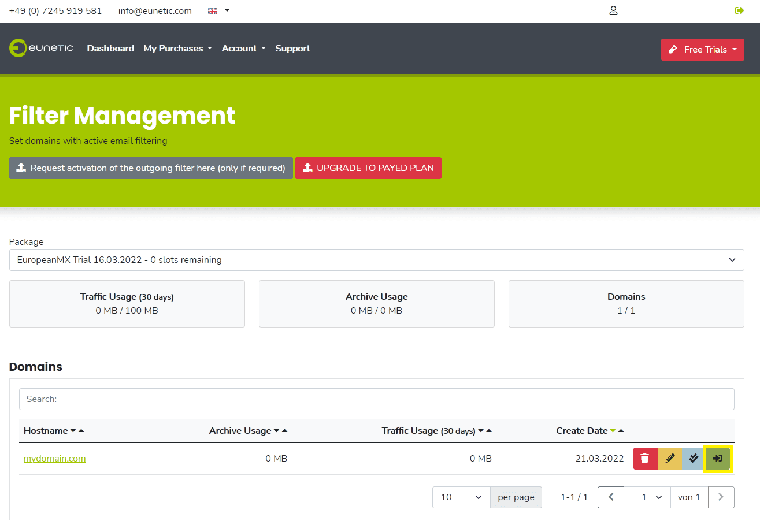This screenshot has height=532, width=760.
Task: Go to Dashboard
Action: tap(110, 49)
